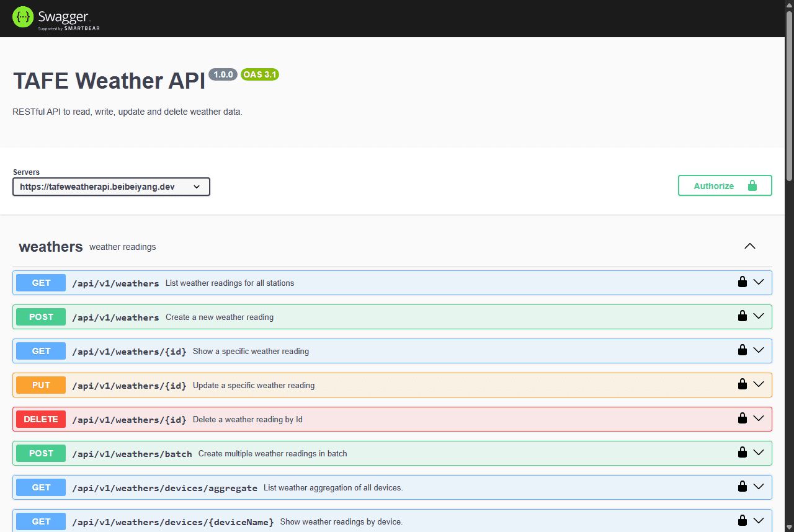Click the PUT method badge

[x=41, y=385]
